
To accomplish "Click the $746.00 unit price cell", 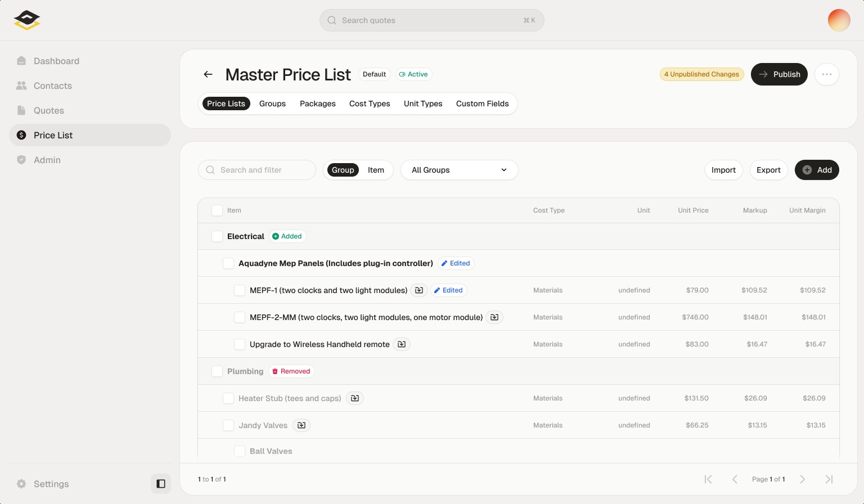I will (695, 317).
